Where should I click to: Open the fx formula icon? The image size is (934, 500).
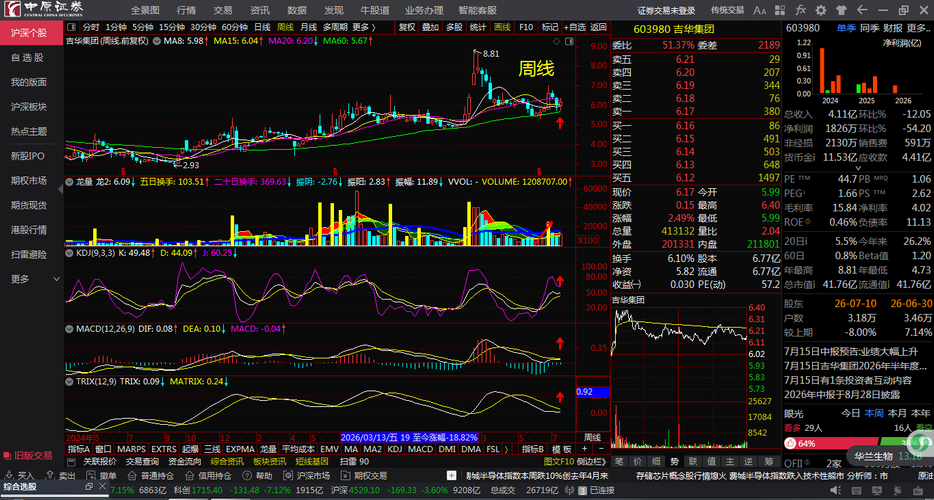point(801,10)
